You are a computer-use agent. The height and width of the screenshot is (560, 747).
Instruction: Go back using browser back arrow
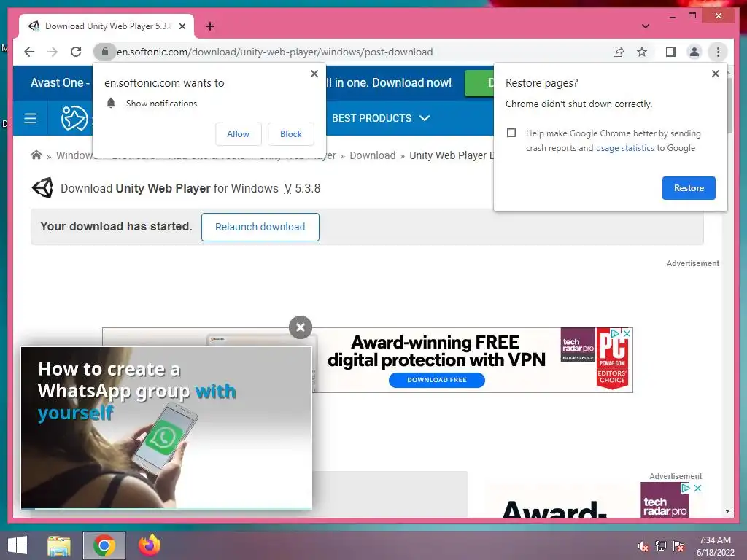pyautogui.click(x=29, y=52)
